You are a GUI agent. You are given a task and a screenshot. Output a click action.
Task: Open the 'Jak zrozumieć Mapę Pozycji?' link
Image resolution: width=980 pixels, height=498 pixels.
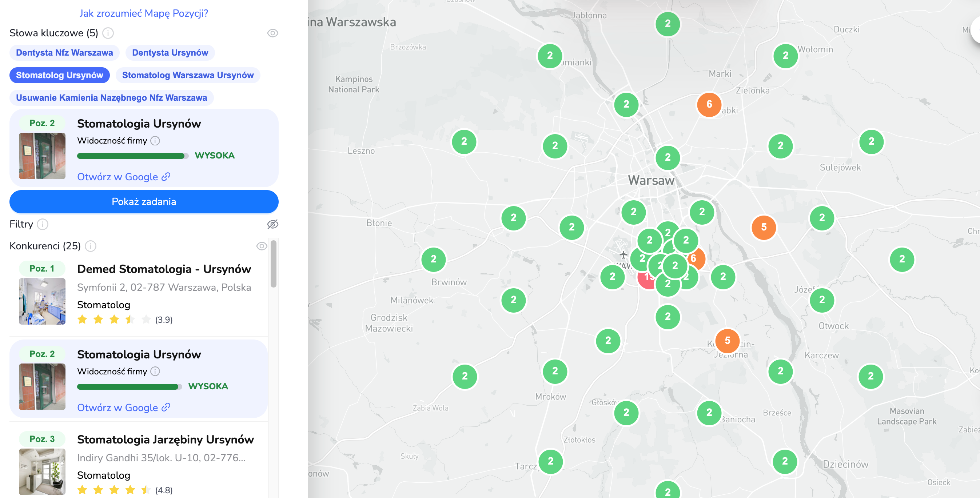pos(143,13)
